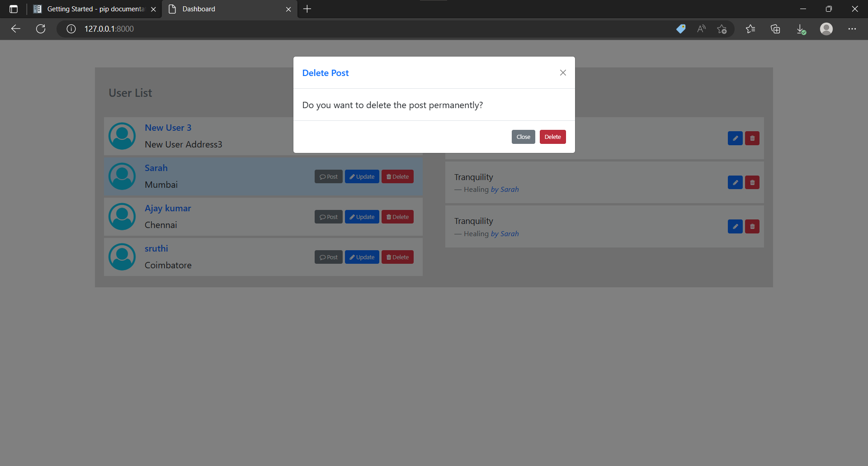
Task: Start Read aloud from the address bar
Action: [x=701, y=29]
